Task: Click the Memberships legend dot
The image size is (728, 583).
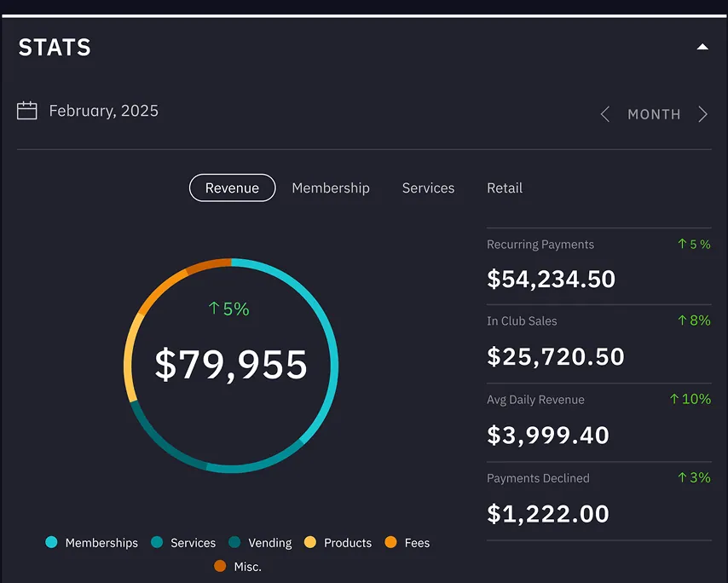Action: [x=51, y=542]
